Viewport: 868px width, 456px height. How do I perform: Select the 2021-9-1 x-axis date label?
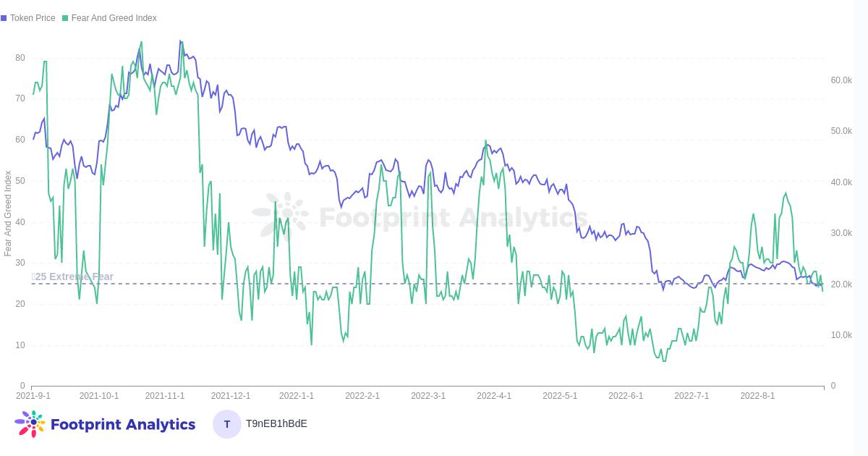[33, 396]
